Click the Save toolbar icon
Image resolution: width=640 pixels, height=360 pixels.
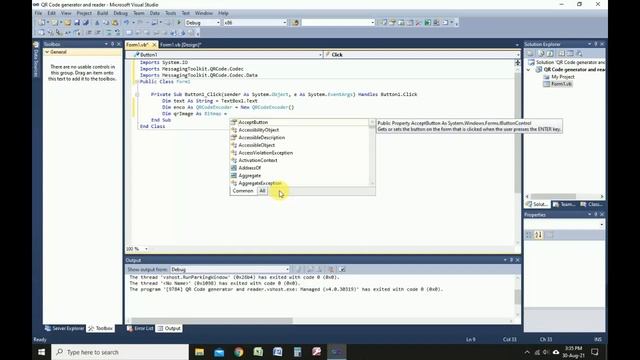(77, 22)
